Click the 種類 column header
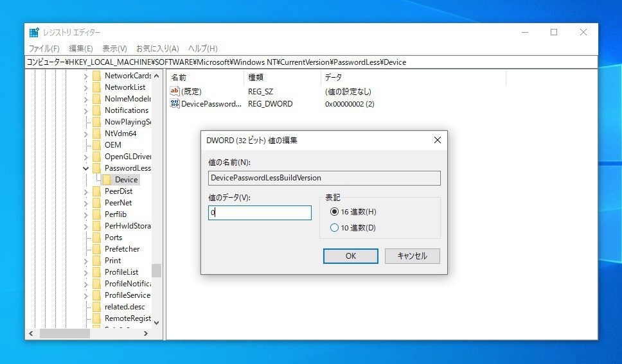Viewport: 622px width, 364px height. 282,77
